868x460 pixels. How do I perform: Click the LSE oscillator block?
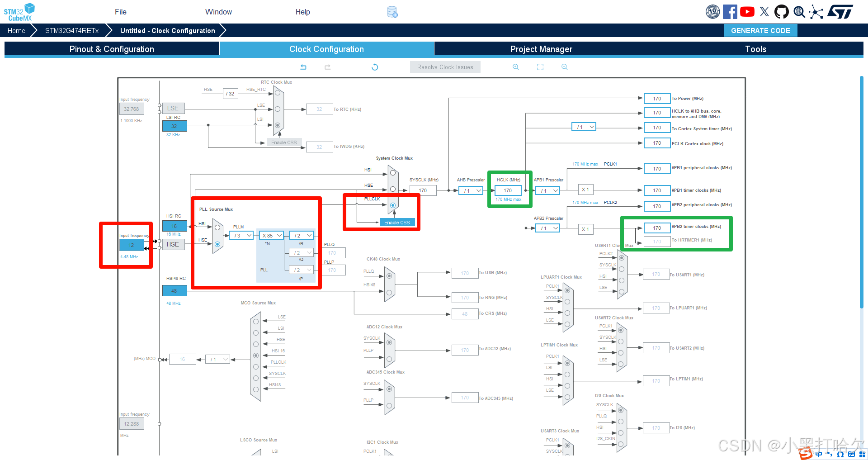coord(173,108)
